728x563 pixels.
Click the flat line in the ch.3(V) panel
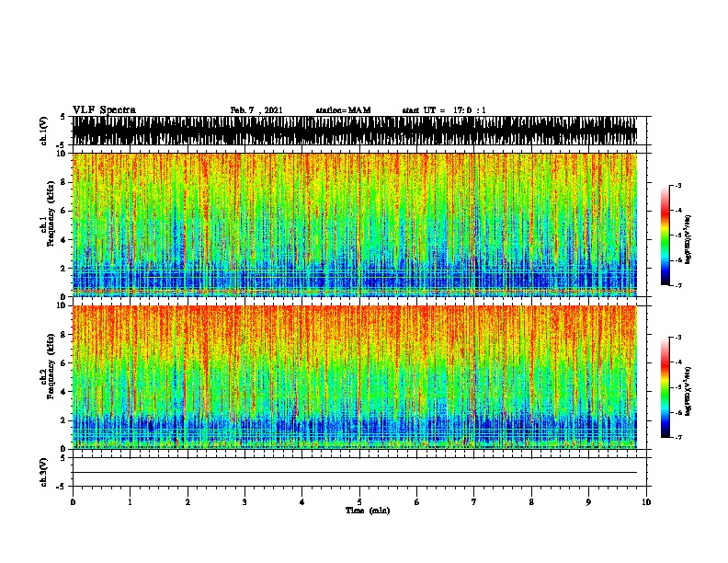point(355,473)
